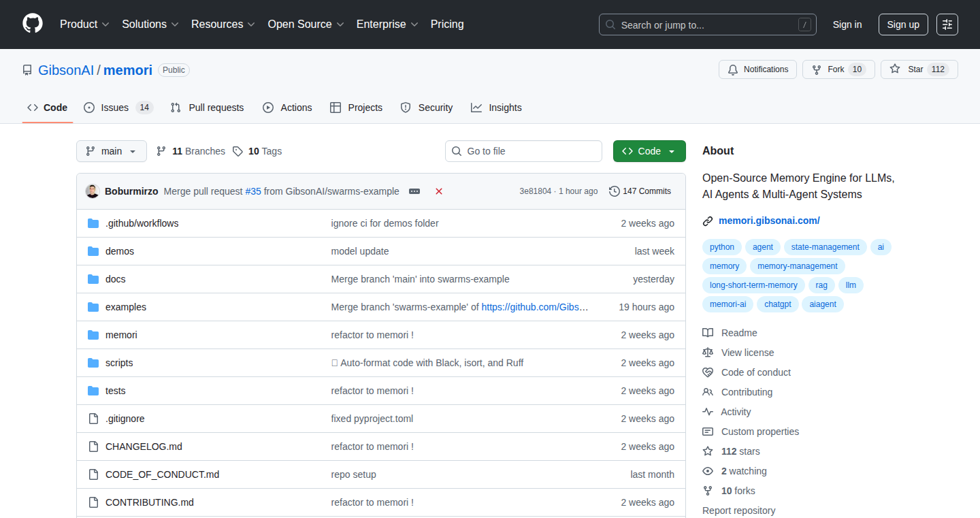Viewport: 980px width, 518px height.
Task: Click the tests folder icon
Action: click(x=93, y=391)
